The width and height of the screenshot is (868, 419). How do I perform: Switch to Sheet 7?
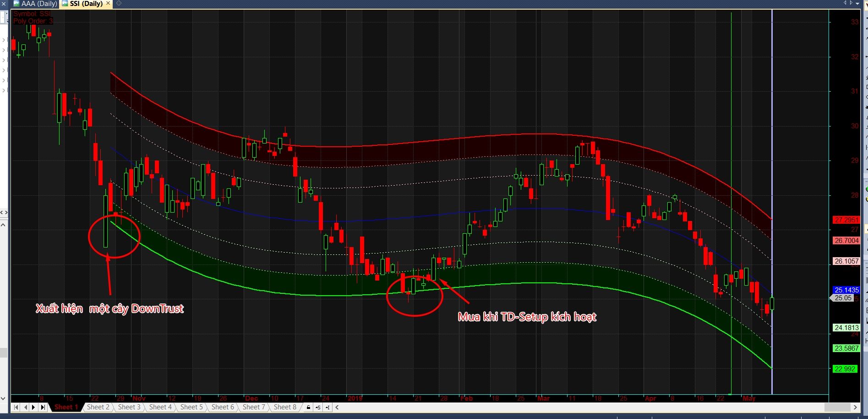pos(254,407)
